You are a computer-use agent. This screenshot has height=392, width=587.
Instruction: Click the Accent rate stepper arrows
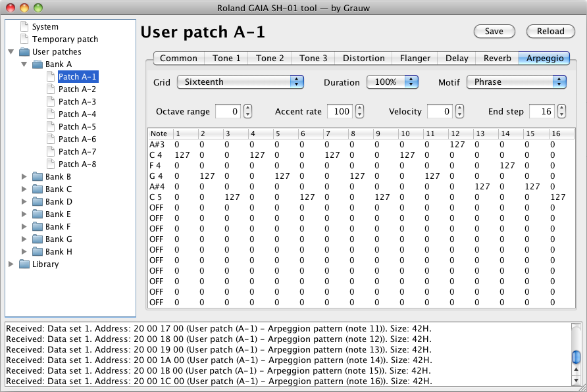click(x=359, y=111)
